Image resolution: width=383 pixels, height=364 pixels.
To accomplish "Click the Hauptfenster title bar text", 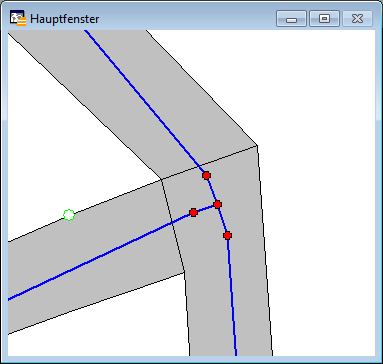I will (x=64, y=19).
